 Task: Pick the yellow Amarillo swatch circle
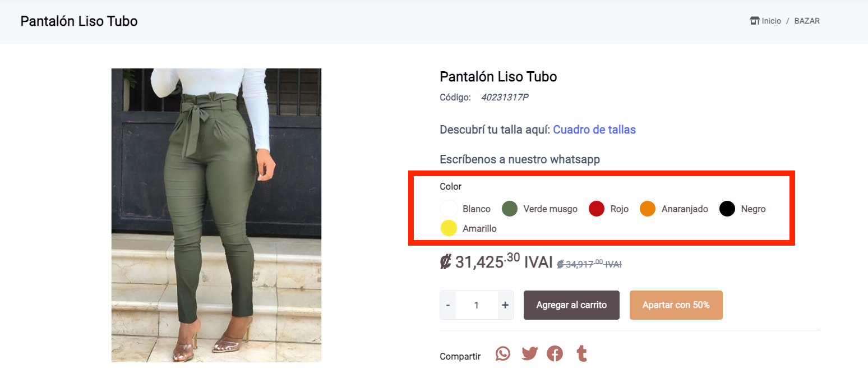(x=449, y=228)
